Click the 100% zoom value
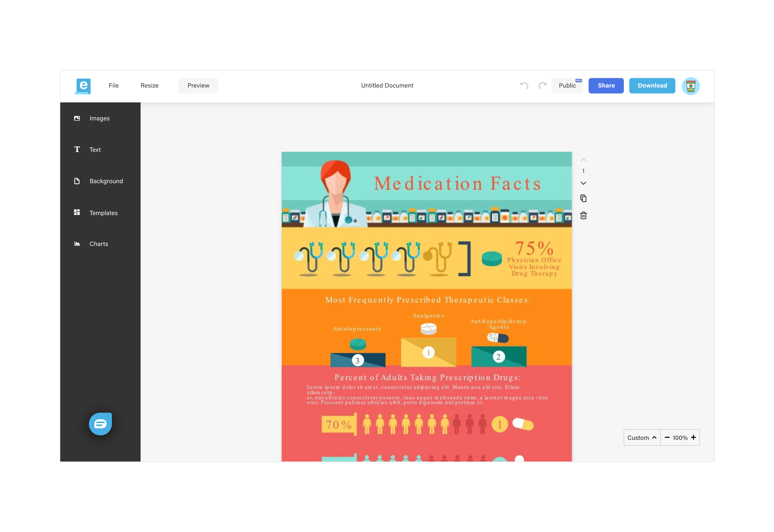774x532 pixels. (x=680, y=438)
